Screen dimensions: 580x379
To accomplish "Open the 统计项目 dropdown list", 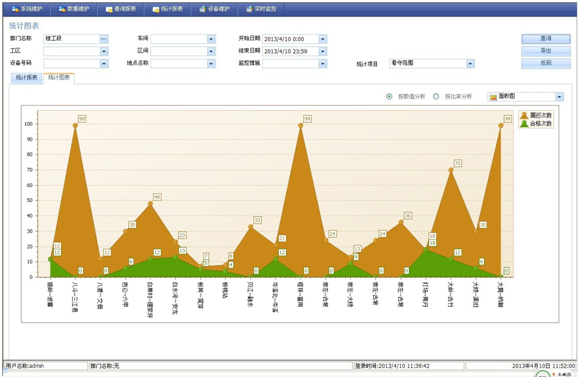I will [x=470, y=64].
